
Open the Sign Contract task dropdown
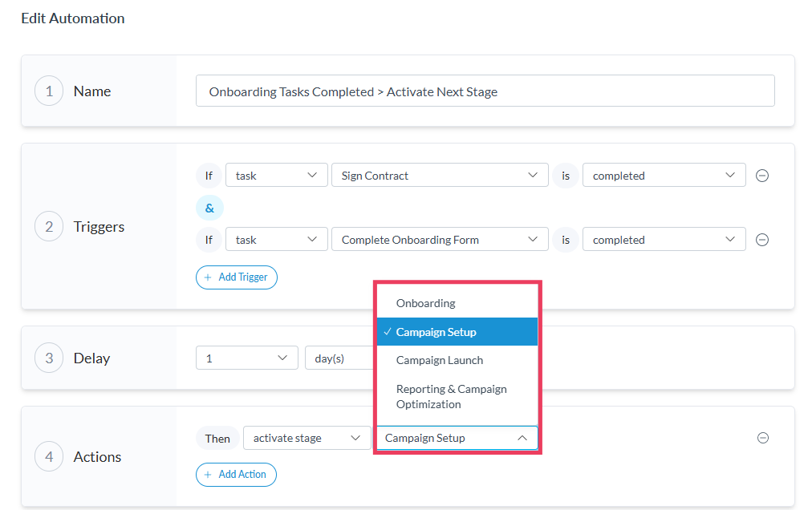[440, 175]
